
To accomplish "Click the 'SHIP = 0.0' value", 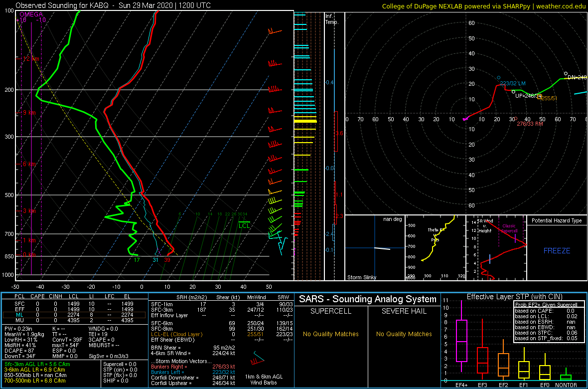I will point(116,381).
